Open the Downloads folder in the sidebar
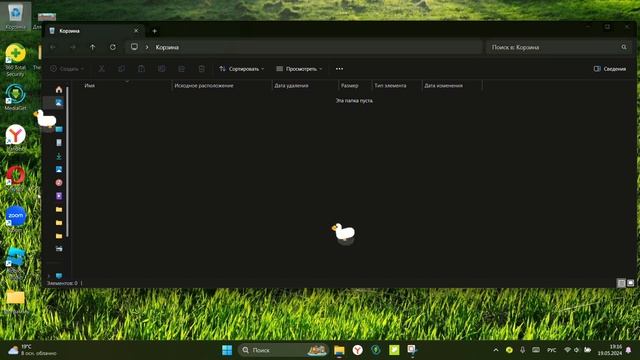 pos(59,156)
